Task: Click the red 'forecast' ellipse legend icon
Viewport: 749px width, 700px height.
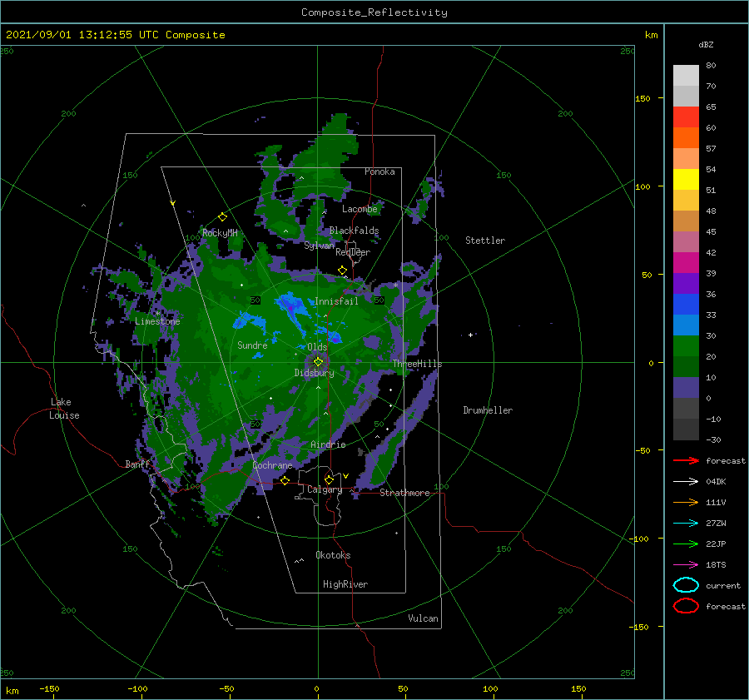Action: tap(686, 606)
